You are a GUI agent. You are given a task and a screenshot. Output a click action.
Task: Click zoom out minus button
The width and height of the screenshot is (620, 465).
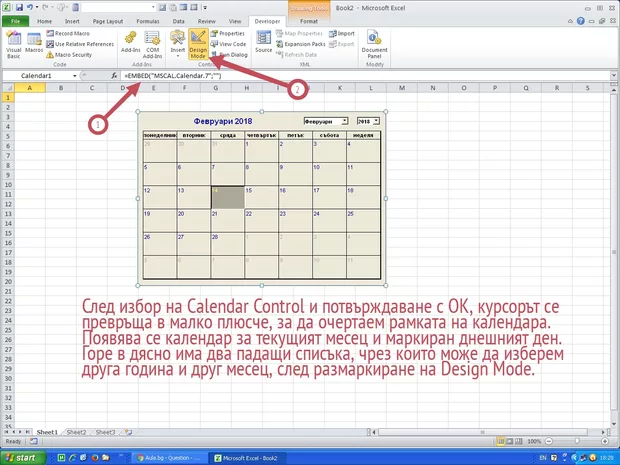pos(549,441)
